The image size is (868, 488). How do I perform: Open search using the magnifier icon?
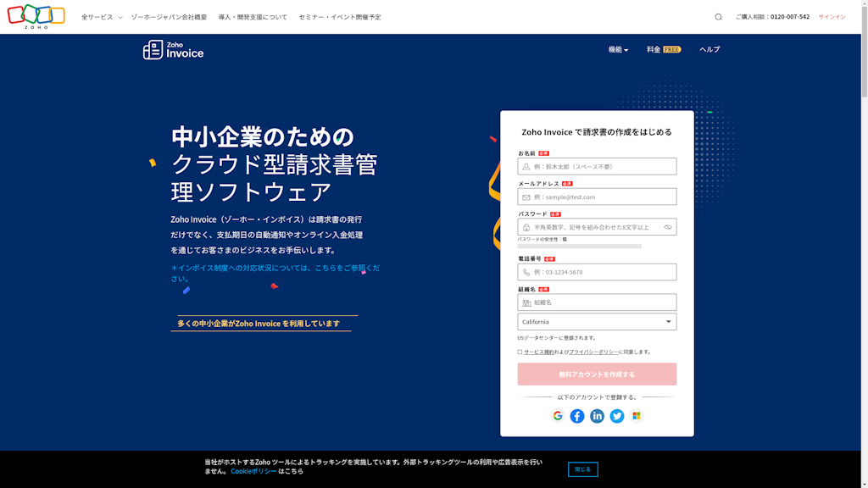(718, 15)
